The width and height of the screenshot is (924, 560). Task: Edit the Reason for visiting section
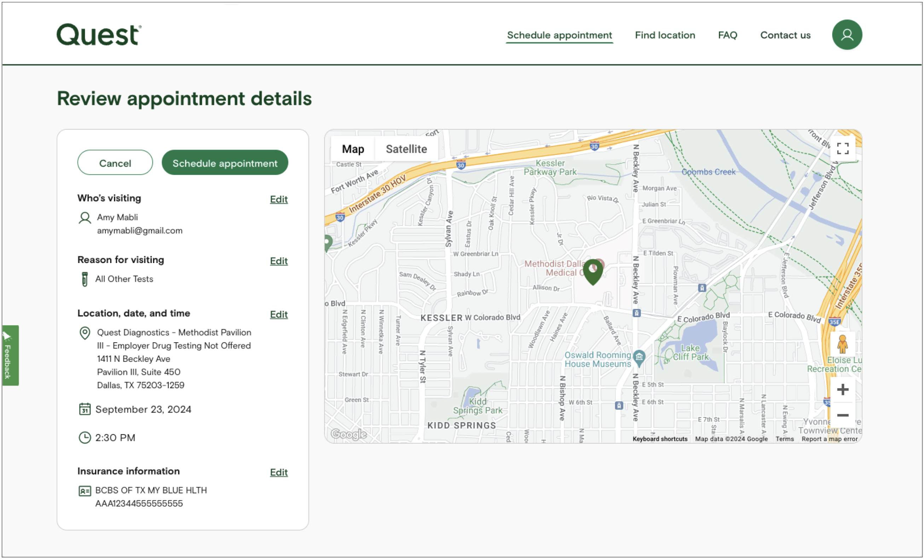tap(279, 261)
